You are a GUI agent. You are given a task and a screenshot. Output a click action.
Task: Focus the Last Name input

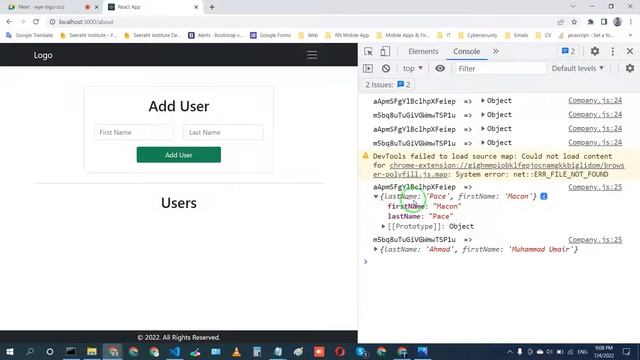point(223,132)
